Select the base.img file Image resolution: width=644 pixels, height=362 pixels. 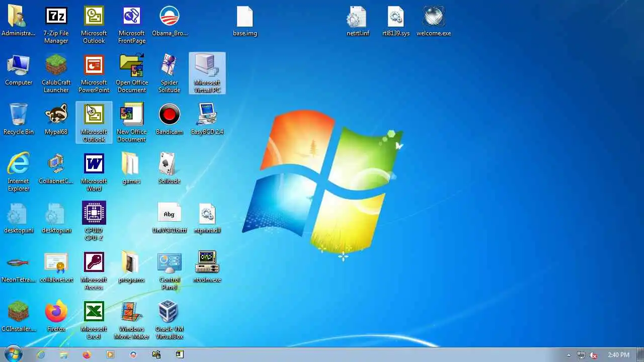pyautogui.click(x=245, y=22)
